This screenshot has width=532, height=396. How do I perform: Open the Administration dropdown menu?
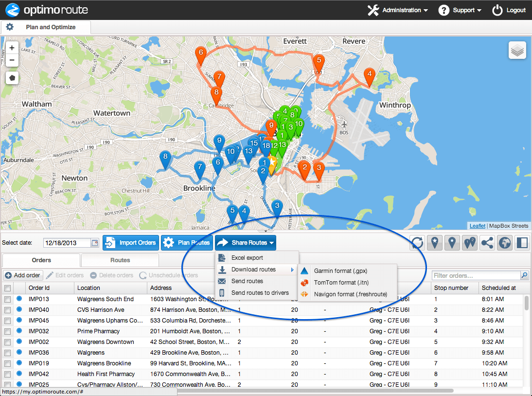pos(398,10)
